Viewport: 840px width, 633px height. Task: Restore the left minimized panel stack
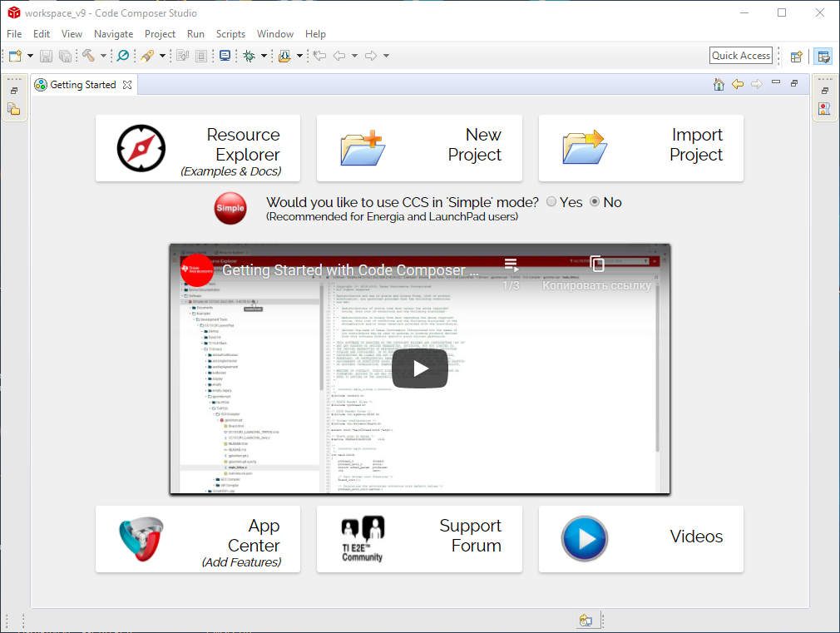tap(14, 91)
